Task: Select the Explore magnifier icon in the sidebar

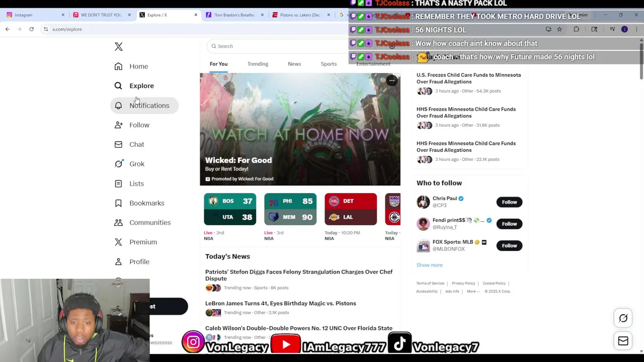Action: tap(118, 86)
